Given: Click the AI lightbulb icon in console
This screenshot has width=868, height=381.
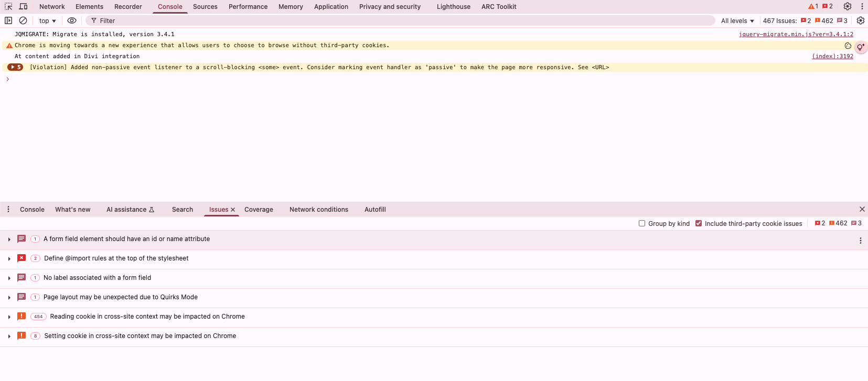Looking at the screenshot, I should (x=860, y=47).
